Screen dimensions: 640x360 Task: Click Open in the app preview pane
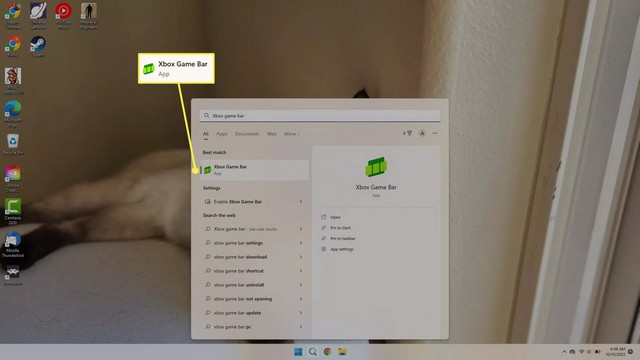pos(335,217)
